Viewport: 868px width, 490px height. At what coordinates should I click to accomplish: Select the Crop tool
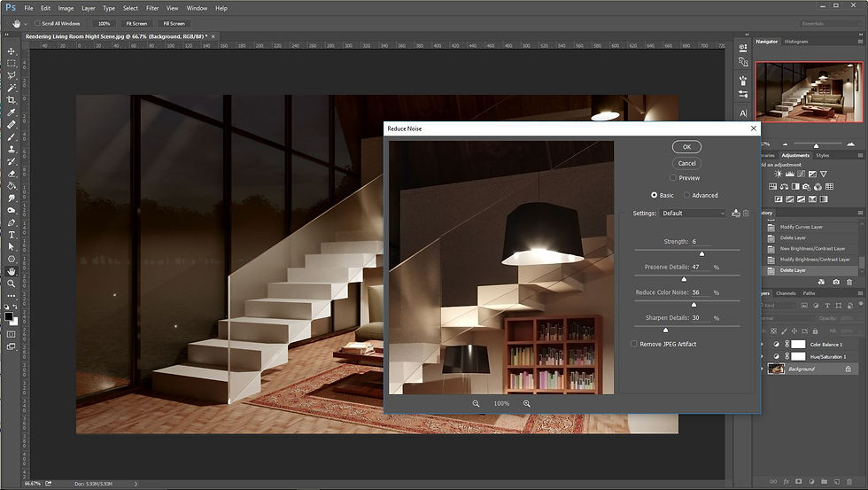(11, 99)
